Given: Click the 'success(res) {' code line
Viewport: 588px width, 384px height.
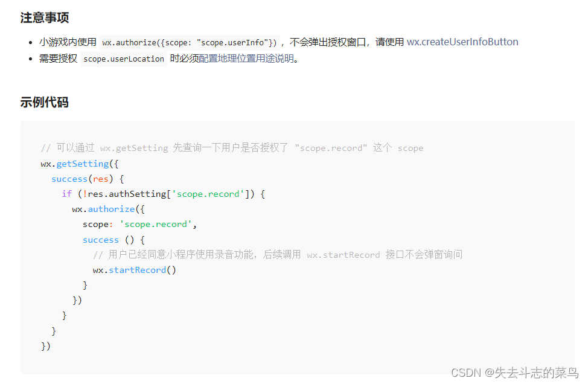Looking at the screenshot, I should (x=88, y=179).
